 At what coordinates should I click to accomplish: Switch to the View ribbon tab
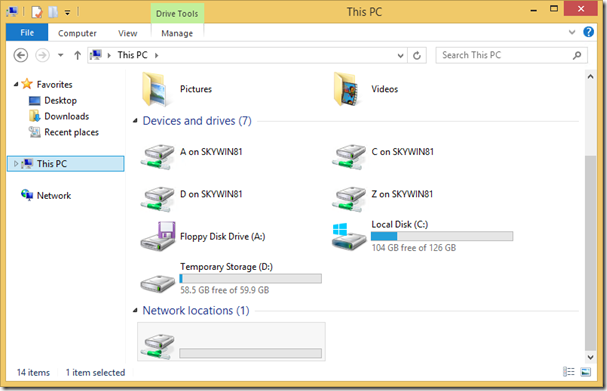click(x=128, y=33)
